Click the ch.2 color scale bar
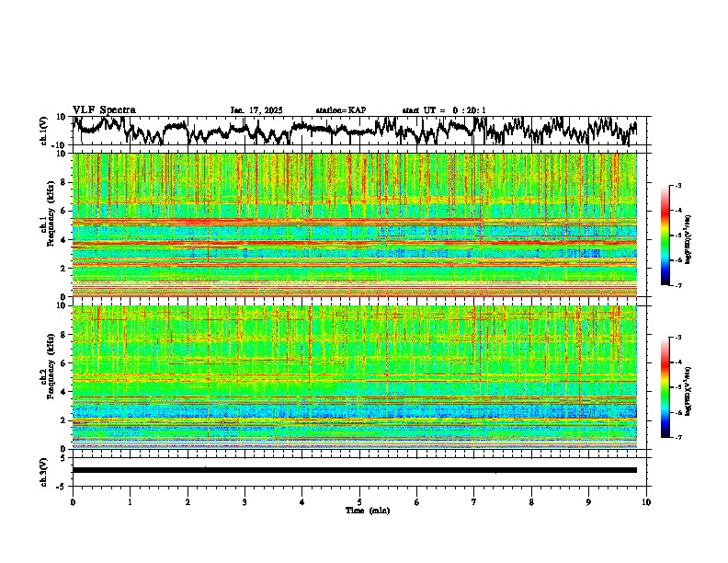This screenshot has height=563, width=728. (x=665, y=387)
